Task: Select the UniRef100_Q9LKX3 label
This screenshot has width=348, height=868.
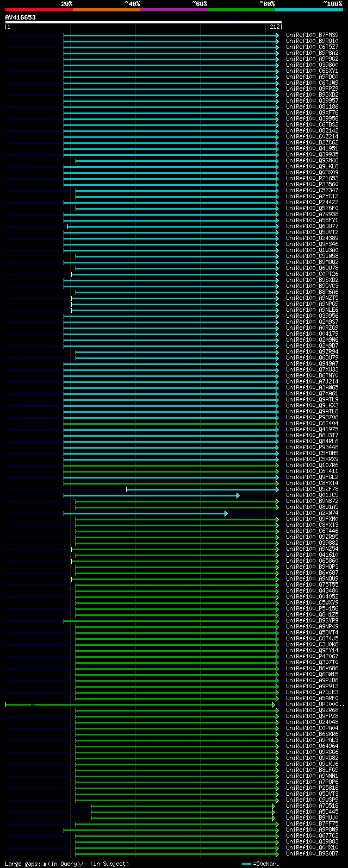Action: click(312, 405)
